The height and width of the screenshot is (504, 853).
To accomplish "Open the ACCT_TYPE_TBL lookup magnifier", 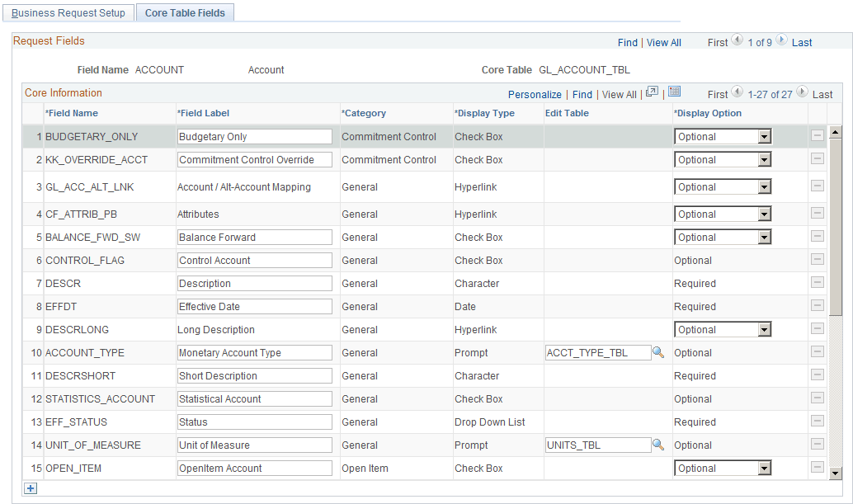I will pyautogui.click(x=660, y=352).
